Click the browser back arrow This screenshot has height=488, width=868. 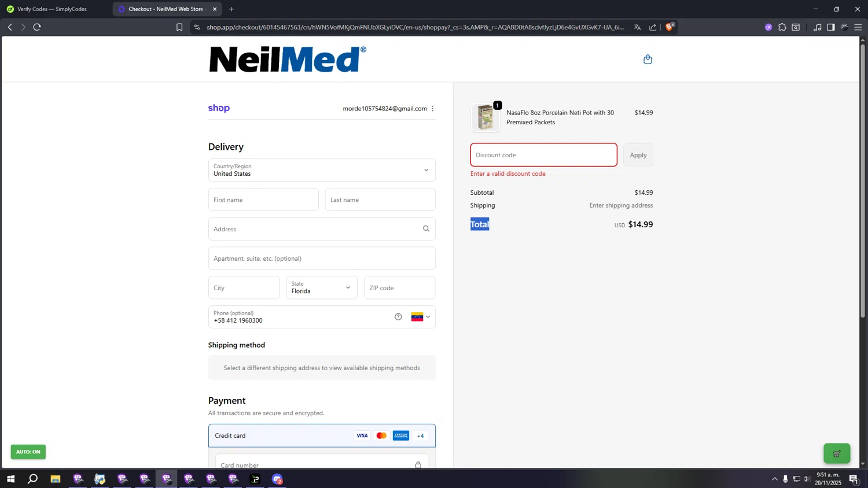point(10,27)
